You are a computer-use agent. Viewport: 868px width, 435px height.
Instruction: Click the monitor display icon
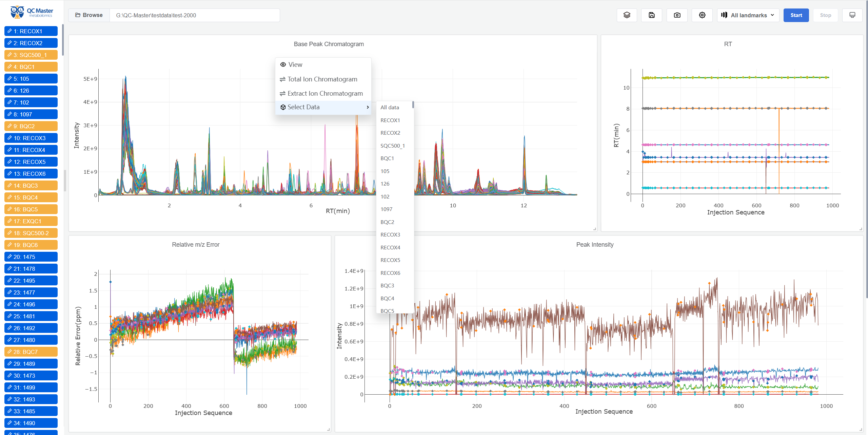point(852,15)
